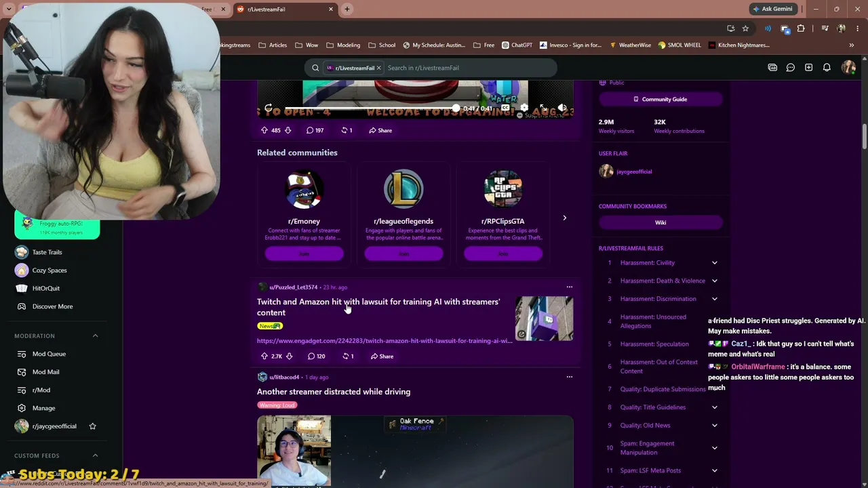This screenshot has height=488, width=868.
Task: Mute the video with the volume icon
Action: (x=562, y=108)
